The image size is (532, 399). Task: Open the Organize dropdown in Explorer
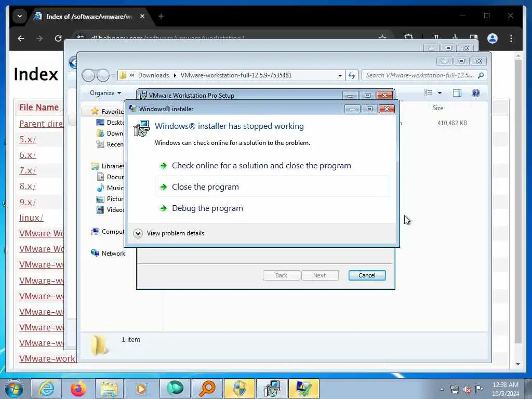105,93
